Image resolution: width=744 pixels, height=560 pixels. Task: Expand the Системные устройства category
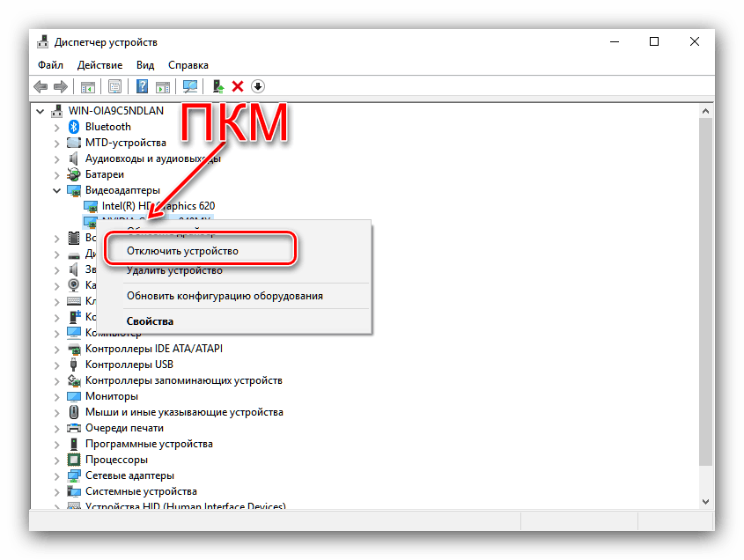point(57,491)
